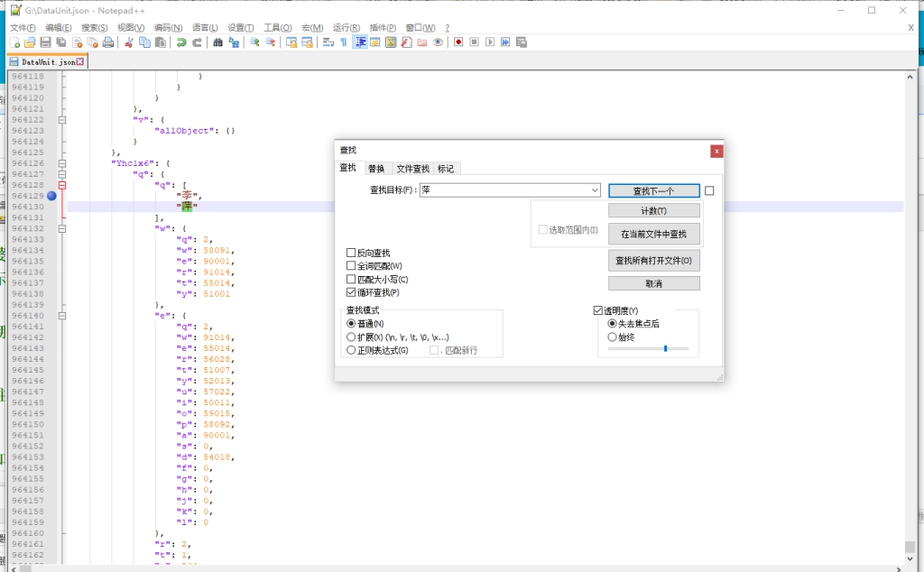Click 计数(T) button
Viewport: 924px width, 572px height.
click(654, 211)
